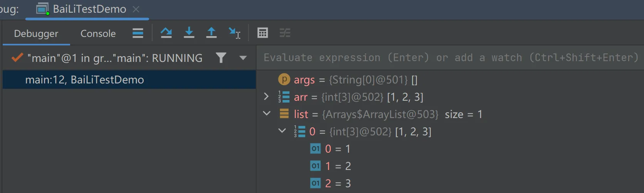Image resolution: width=644 pixels, height=193 pixels.
Task: Switch to the Debugger tab
Action: (36, 34)
